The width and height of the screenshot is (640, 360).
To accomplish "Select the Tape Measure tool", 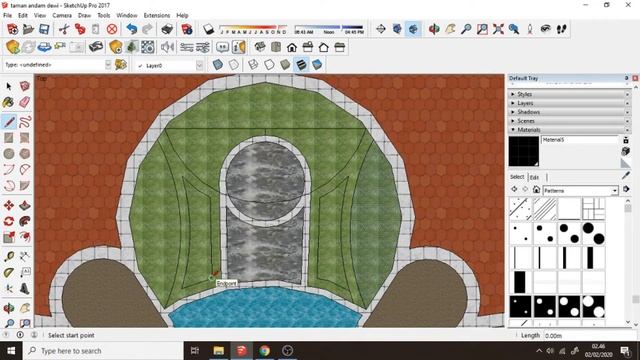I will tap(9, 257).
